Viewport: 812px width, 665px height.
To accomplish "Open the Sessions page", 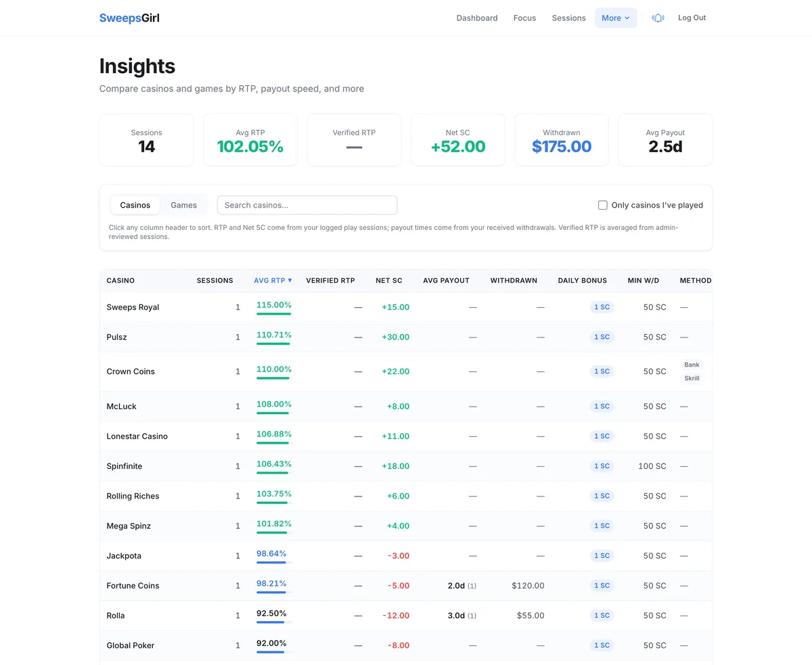I will (x=568, y=18).
